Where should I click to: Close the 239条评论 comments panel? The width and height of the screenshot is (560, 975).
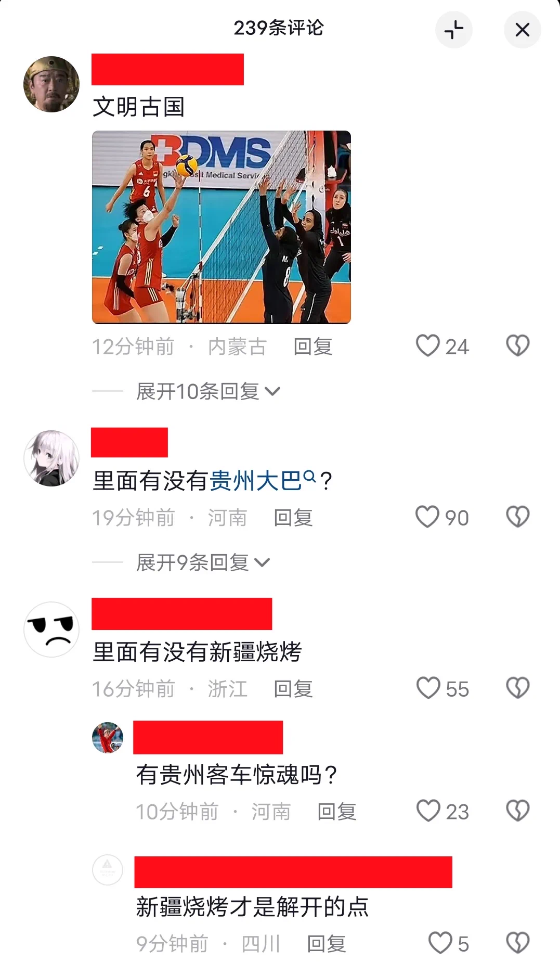point(522,30)
